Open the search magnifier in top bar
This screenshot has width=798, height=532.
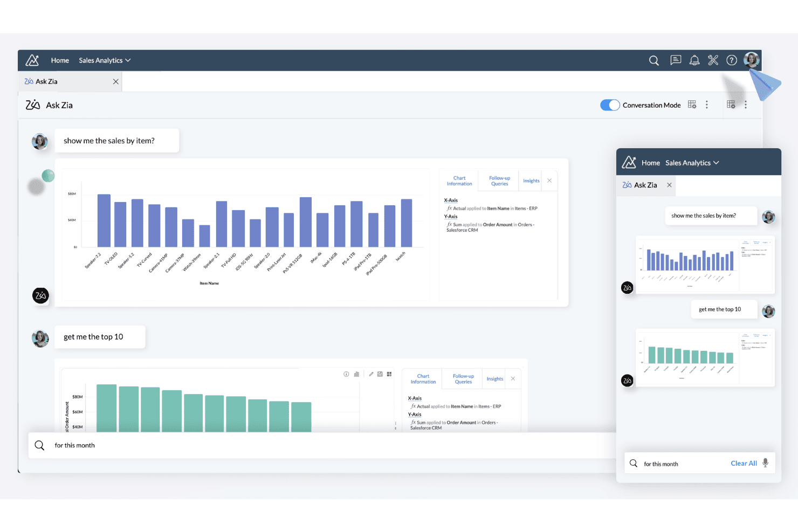point(653,60)
